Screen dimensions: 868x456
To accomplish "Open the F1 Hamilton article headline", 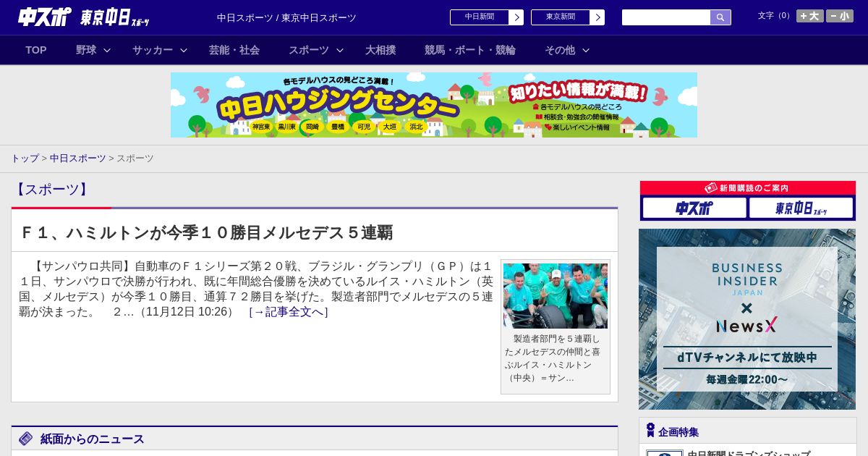I will pos(206,232).
